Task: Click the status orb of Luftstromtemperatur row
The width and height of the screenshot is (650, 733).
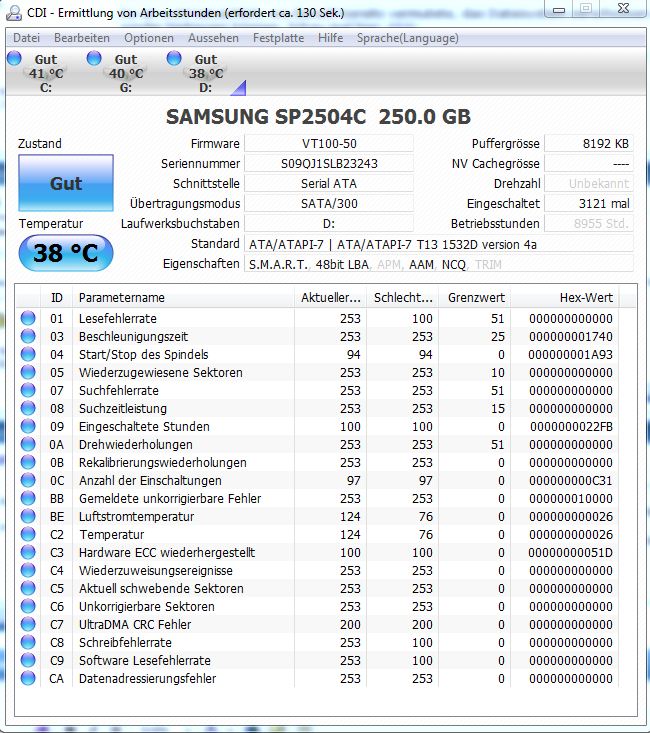Action: coord(28,516)
